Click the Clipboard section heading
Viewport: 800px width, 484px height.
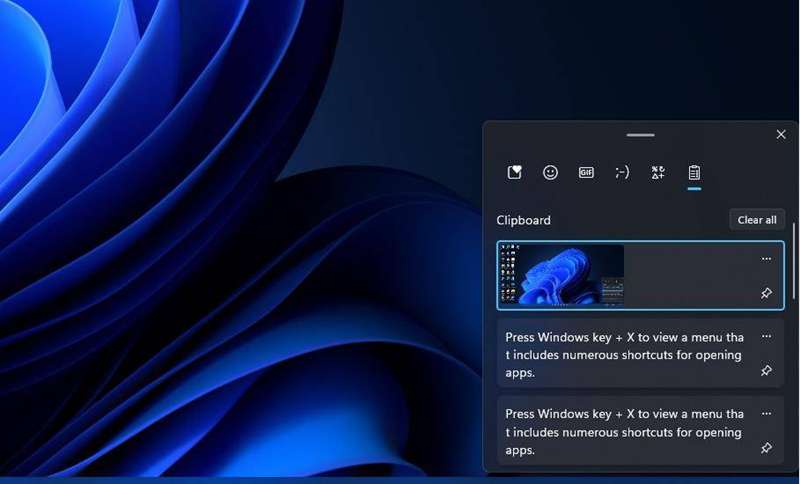point(523,220)
